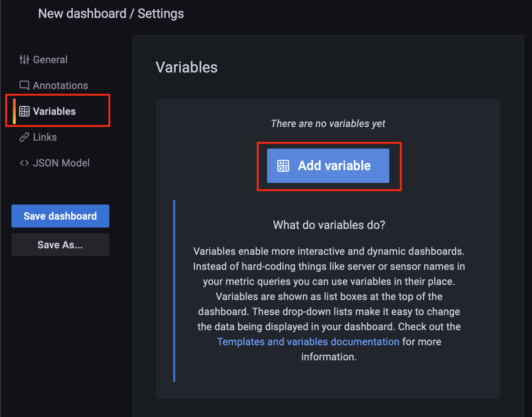Screen dimensions: 532x417
Task: Click the JSON Model code brackets icon
Action: point(24,163)
